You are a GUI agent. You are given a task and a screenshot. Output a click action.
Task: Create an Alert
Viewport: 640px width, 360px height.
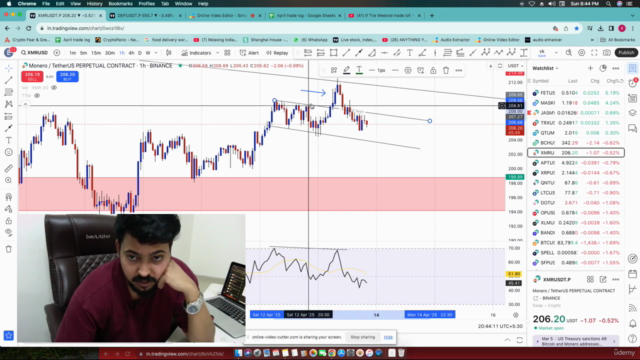pos(249,53)
